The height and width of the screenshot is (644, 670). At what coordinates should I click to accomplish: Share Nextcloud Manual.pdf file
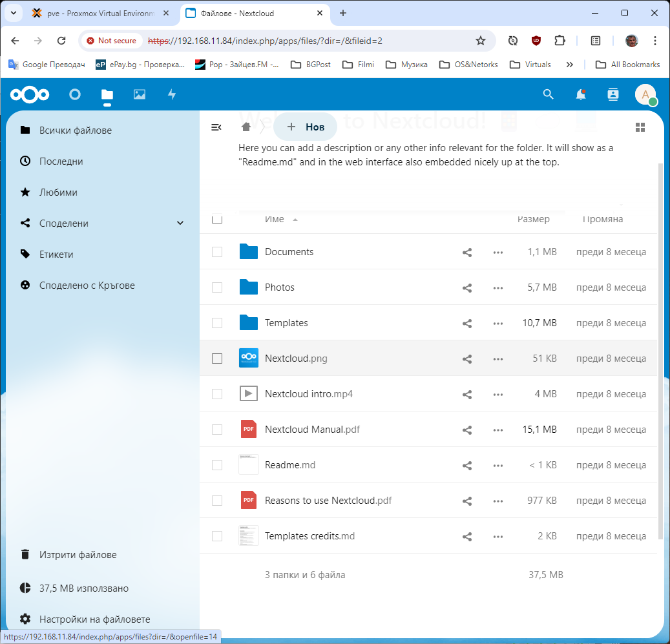tap(467, 430)
